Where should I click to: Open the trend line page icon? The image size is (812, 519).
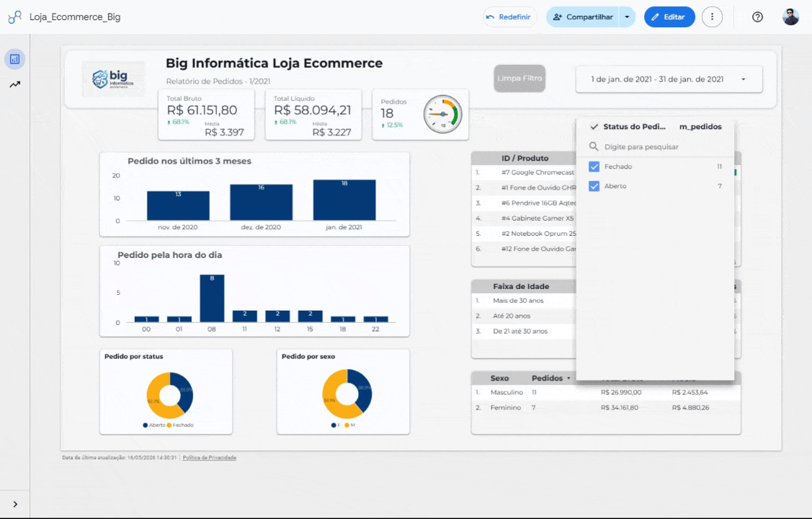point(15,84)
